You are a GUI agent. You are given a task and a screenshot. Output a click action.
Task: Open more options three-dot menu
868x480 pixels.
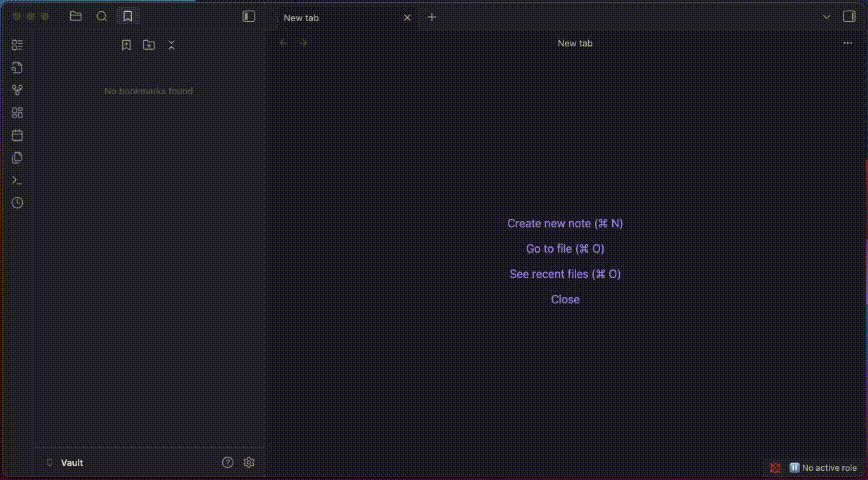coord(848,43)
